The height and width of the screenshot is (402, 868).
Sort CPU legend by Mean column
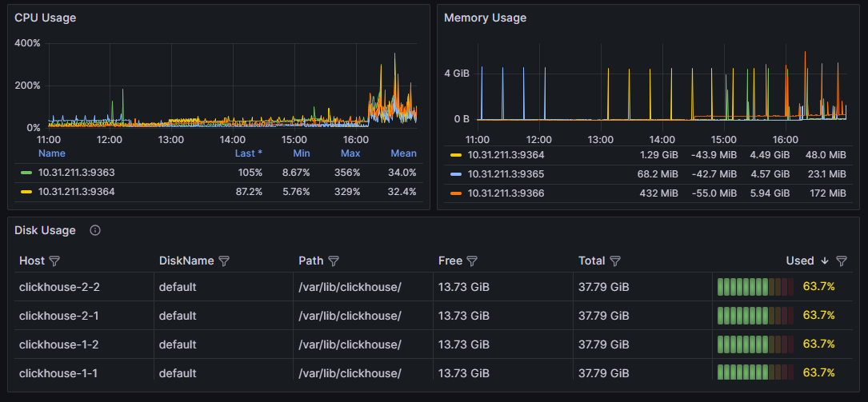pos(403,153)
